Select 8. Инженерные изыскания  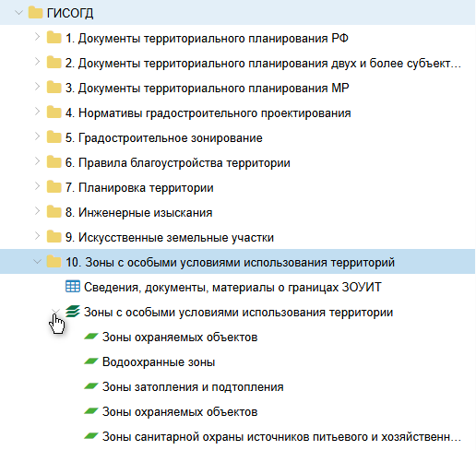(x=138, y=213)
